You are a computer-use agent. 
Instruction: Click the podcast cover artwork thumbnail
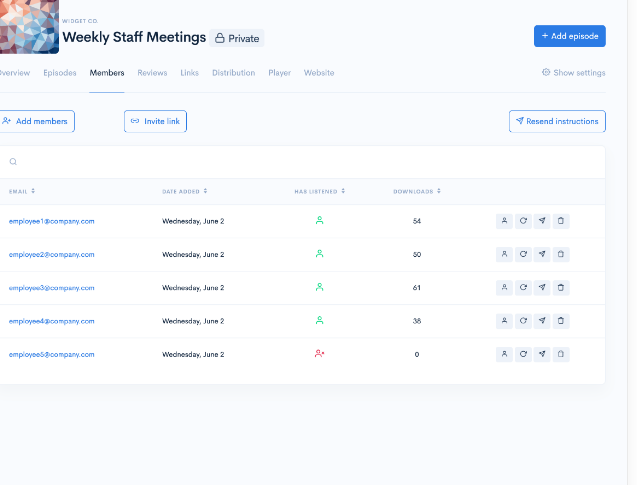[29, 27]
